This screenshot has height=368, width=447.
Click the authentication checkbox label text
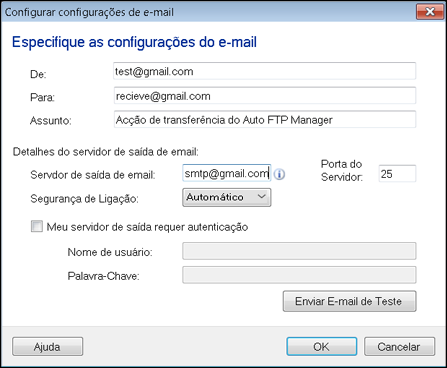(x=147, y=227)
